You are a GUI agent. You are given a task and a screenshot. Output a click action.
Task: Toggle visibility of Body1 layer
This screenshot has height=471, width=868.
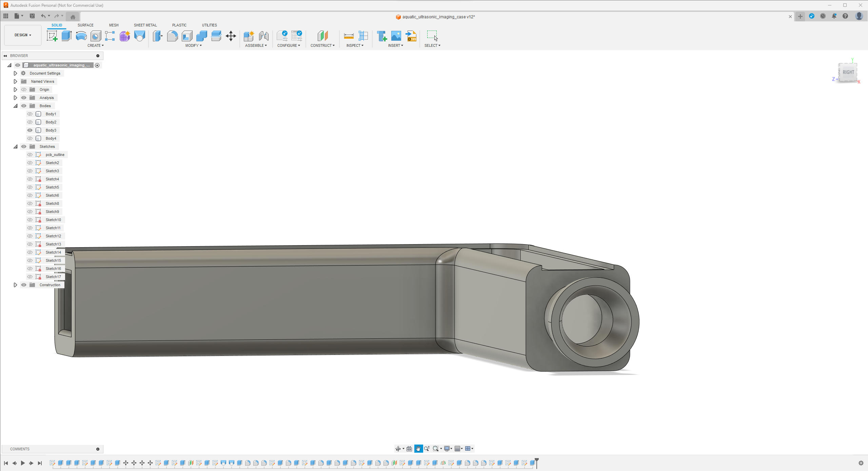29,114
